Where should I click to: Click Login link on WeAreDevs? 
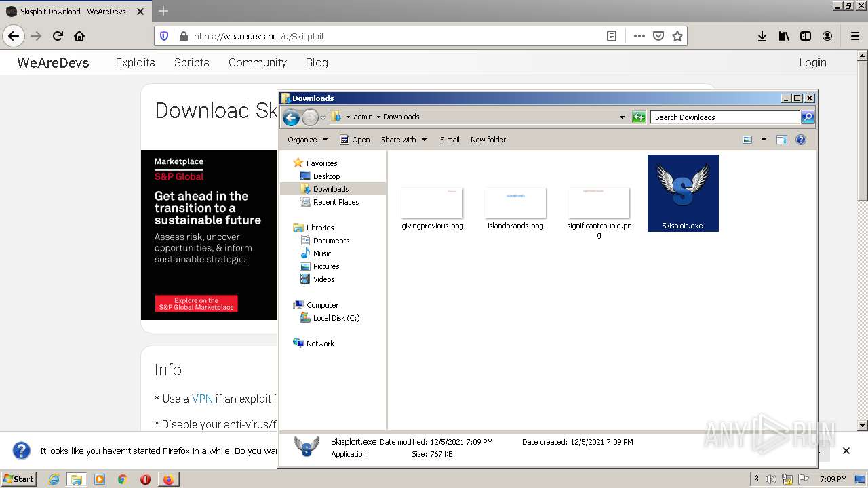tap(812, 62)
